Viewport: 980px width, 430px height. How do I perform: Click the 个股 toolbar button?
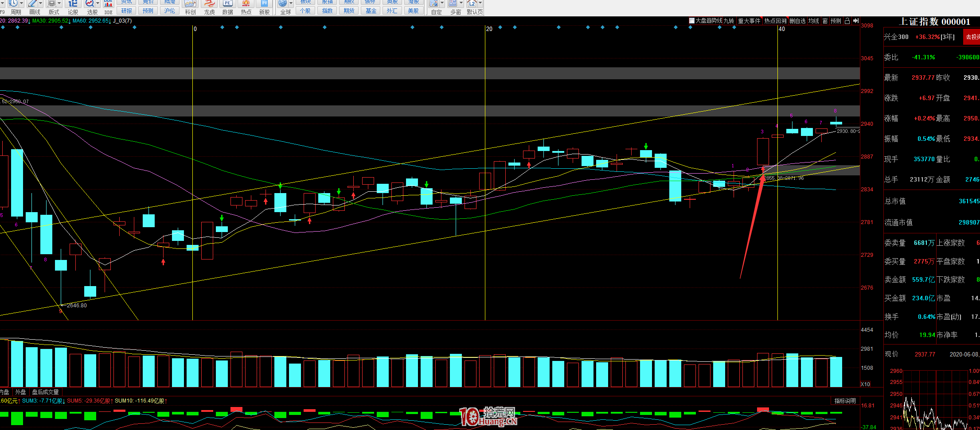coord(305,11)
